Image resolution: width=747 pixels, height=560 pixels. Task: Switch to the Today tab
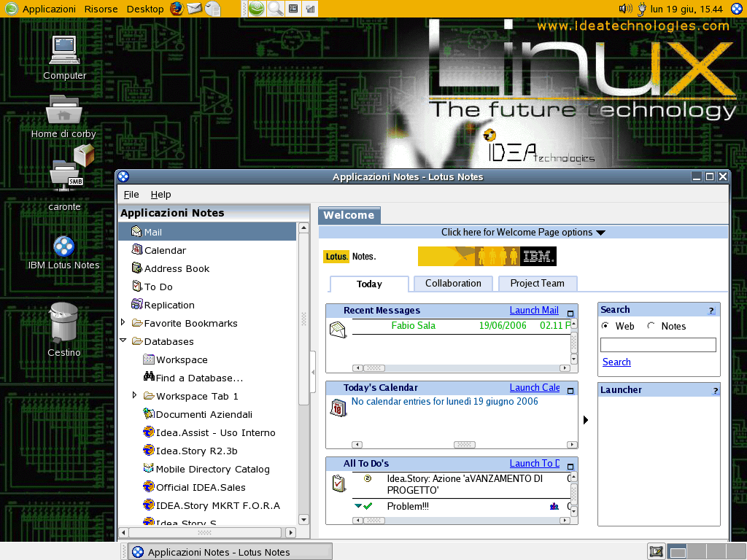[369, 284]
